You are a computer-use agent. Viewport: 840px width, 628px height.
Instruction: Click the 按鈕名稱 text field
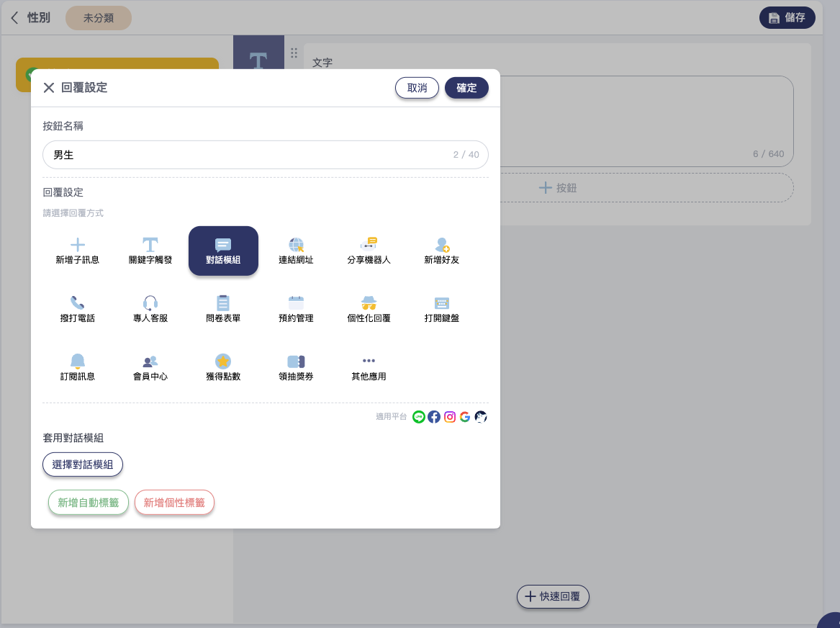coord(245,155)
